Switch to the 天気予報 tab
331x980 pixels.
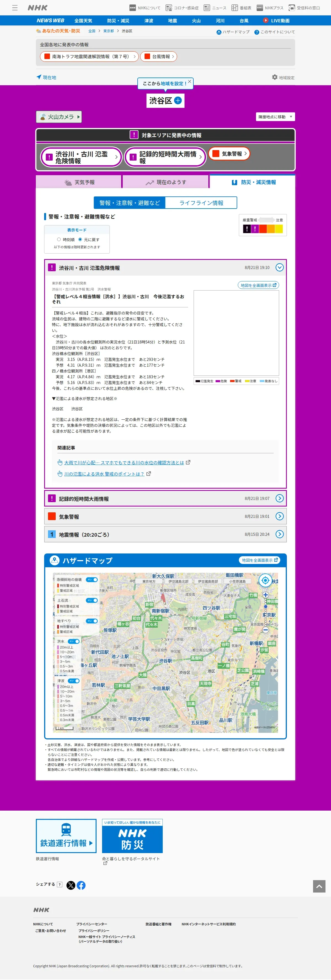[79, 182]
